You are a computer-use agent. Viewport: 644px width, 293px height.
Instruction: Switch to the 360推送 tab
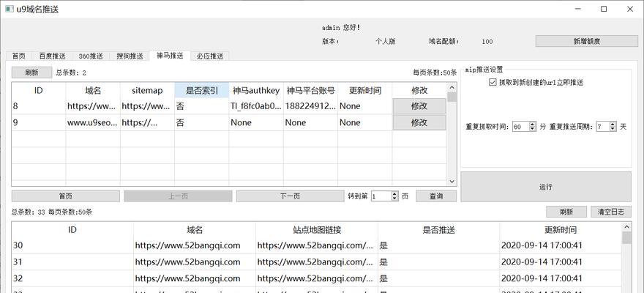pos(91,56)
